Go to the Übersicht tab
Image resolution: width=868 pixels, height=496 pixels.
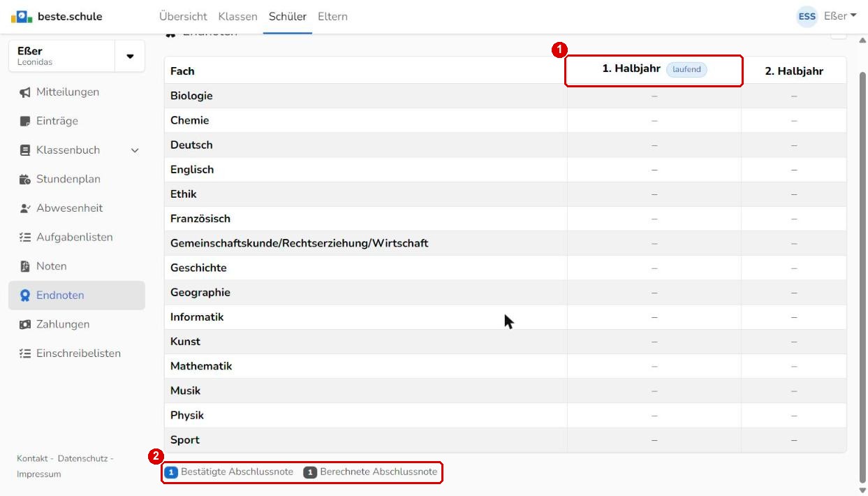click(x=183, y=16)
